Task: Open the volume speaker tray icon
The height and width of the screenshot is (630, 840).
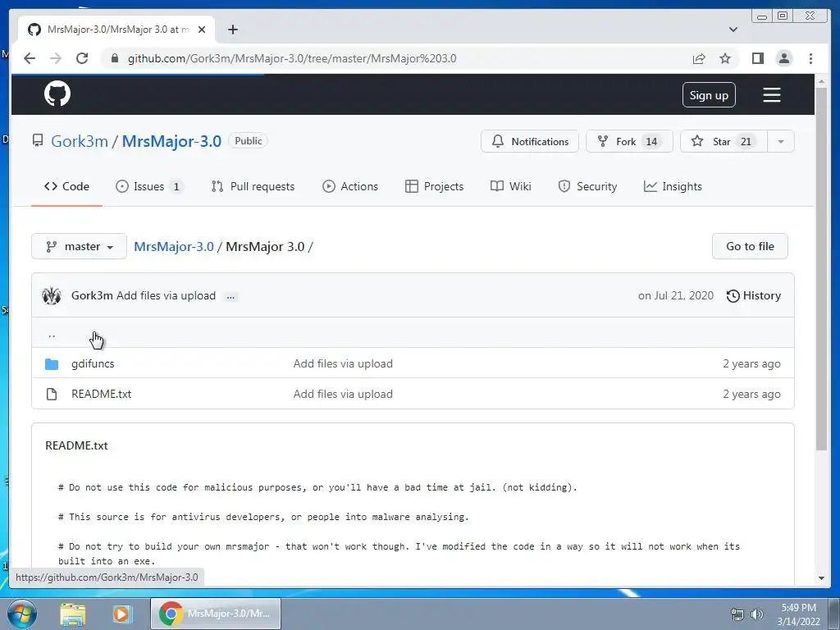Action: click(757, 614)
